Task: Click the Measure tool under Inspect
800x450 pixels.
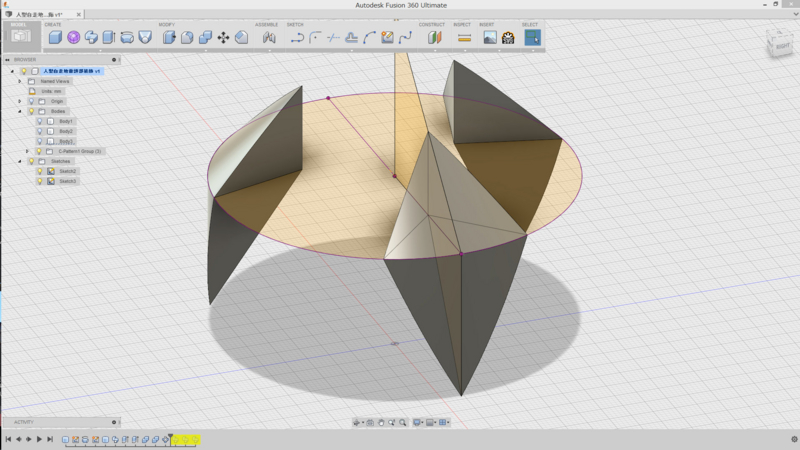Action: pyautogui.click(x=464, y=37)
